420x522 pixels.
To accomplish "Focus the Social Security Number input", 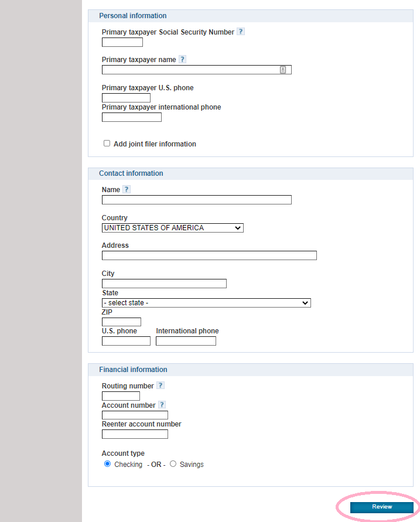I will click(x=122, y=42).
